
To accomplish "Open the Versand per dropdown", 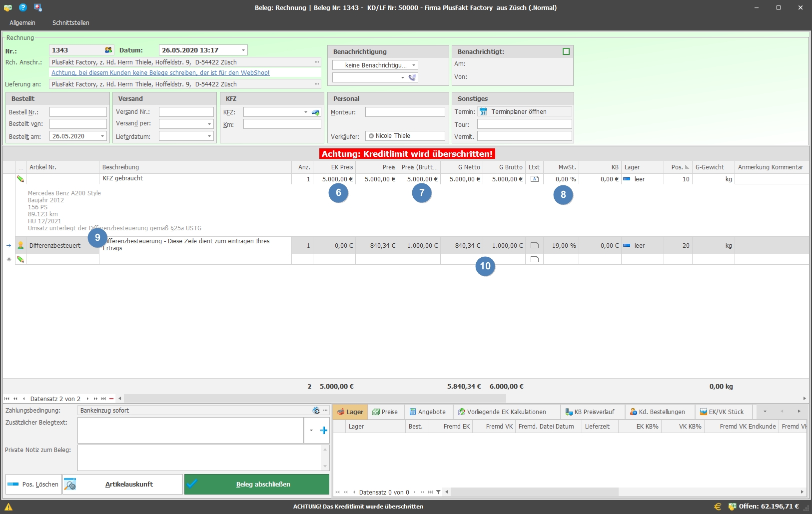I will coord(209,123).
